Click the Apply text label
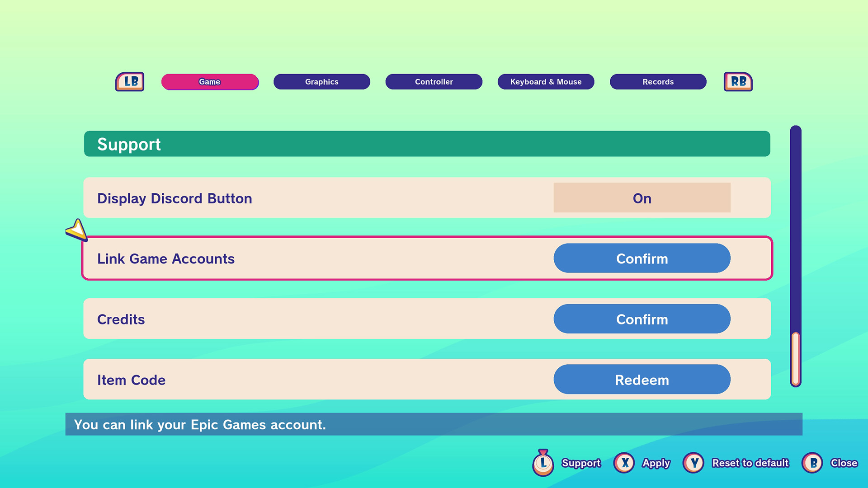Screen dimensions: 868x488 (656, 463)
